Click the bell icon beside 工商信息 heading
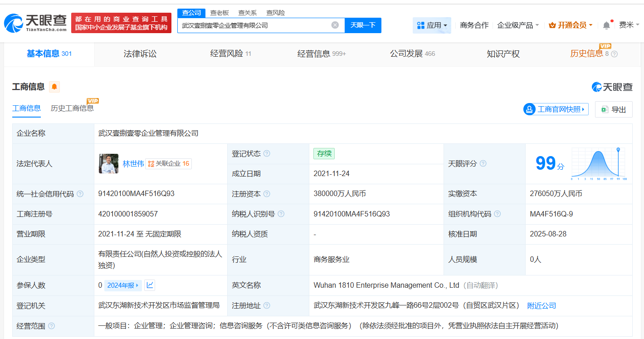Image resolution: width=644 pixels, height=339 pixels. tap(54, 87)
